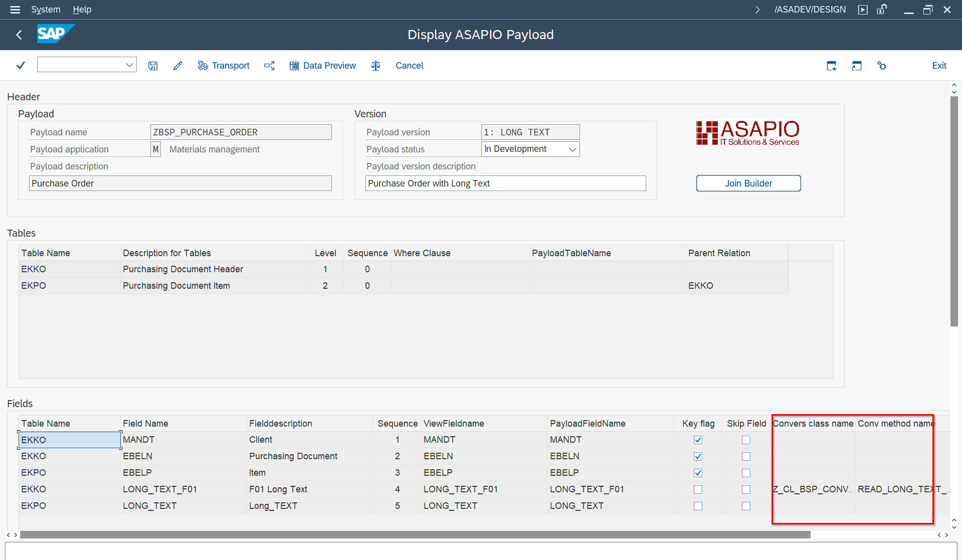Enable Key flag for LONG_TEXT_F01 row
This screenshot has height=560, width=962.
tap(698, 490)
